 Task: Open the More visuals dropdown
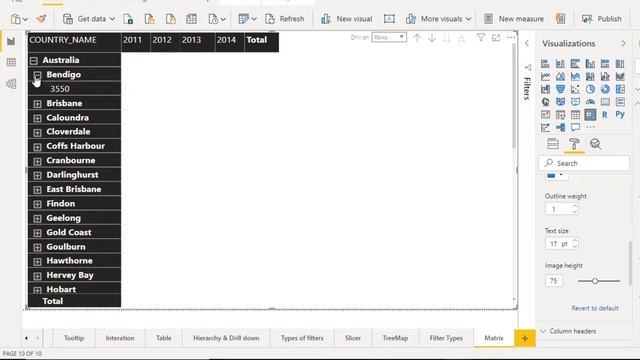469,19
